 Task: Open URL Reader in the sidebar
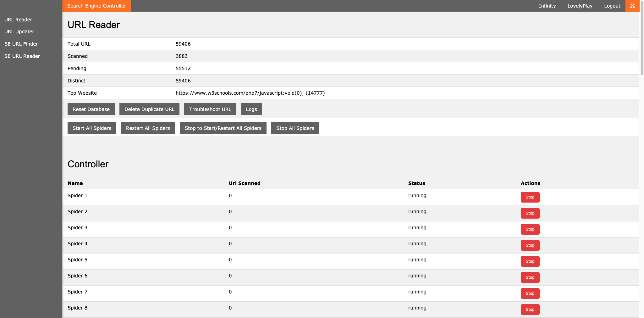point(18,20)
